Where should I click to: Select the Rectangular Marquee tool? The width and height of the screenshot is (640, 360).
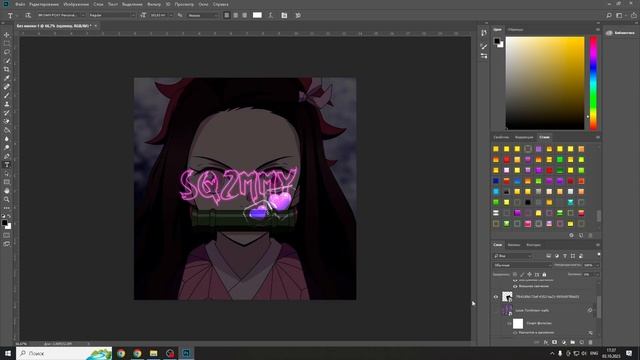[7, 44]
